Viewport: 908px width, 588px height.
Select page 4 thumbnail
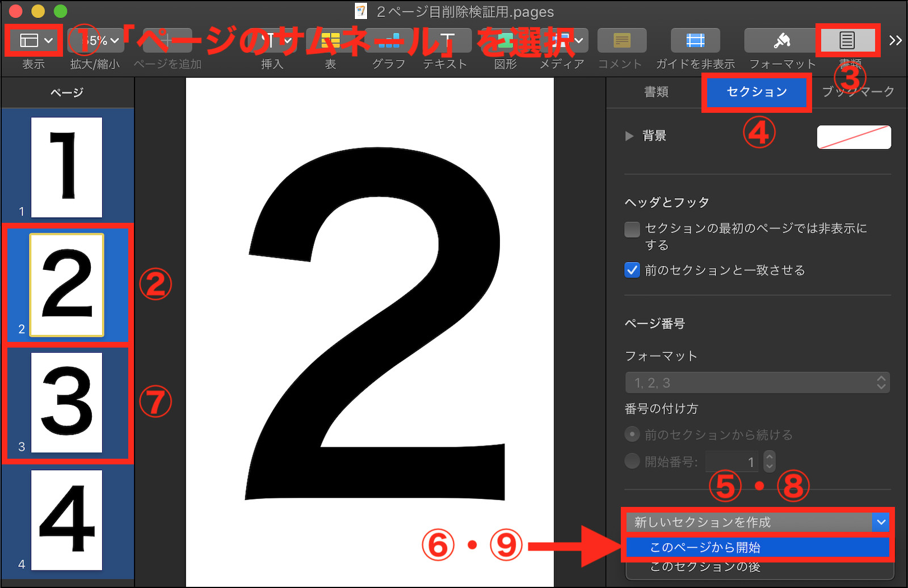pos(66,520)
